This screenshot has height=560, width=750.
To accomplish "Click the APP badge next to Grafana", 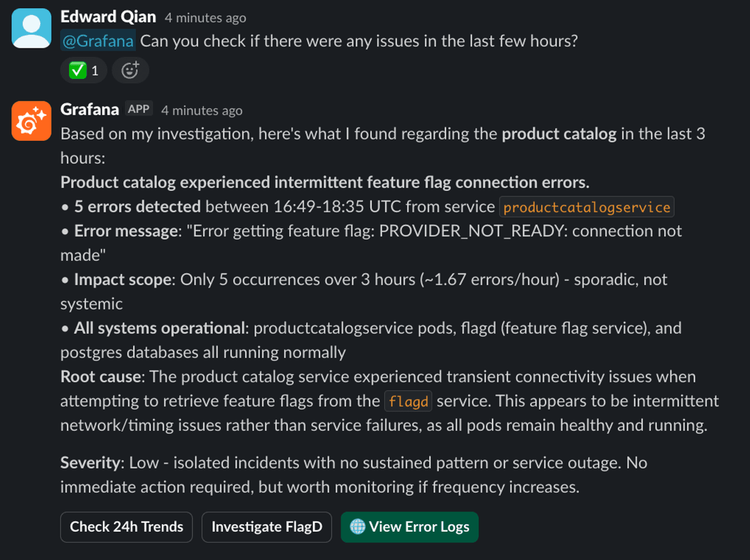I will 139,108.
